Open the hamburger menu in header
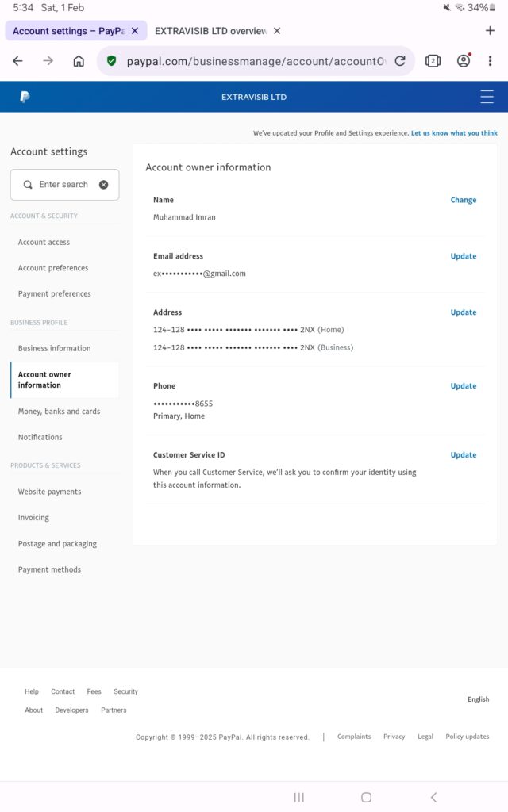This screenshot has width=508, height=812. 487,97
